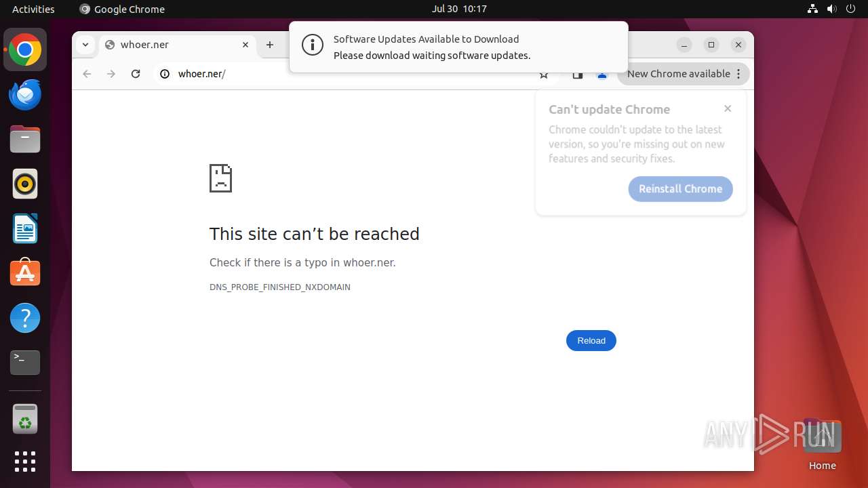Click the This site can't be reached heading
This screenshot has width=868, height=488.
[315, 234]
